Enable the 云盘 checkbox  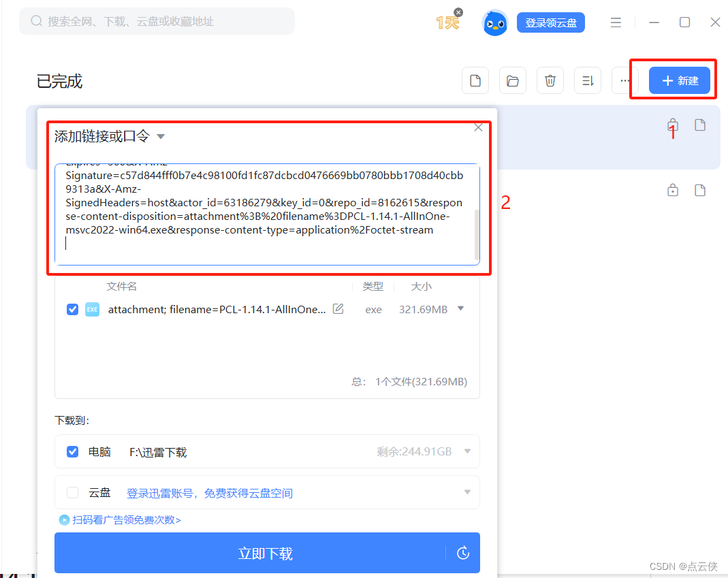(x=72, y=493)
